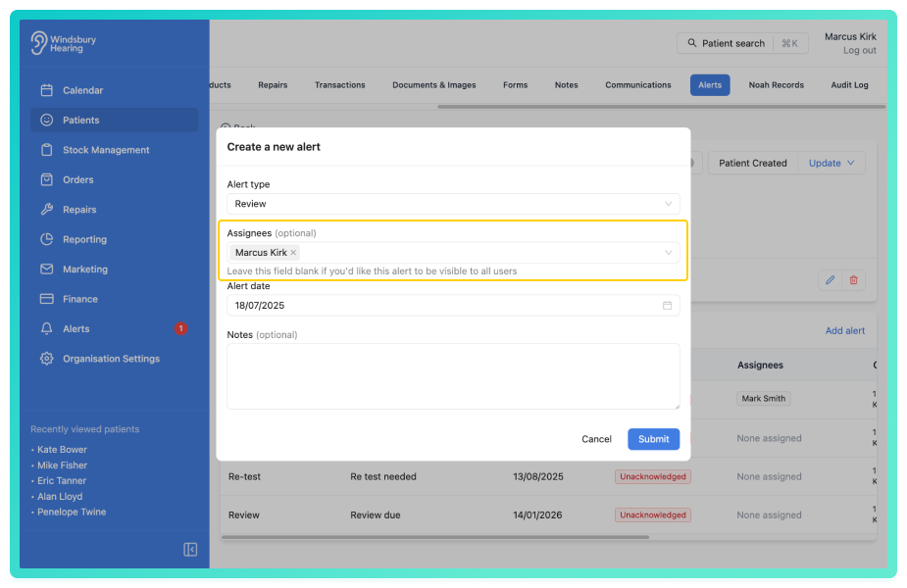This screenshot has width=907, height=588.
Task: Click the Add alert link
Action: [x=844, y=330]
